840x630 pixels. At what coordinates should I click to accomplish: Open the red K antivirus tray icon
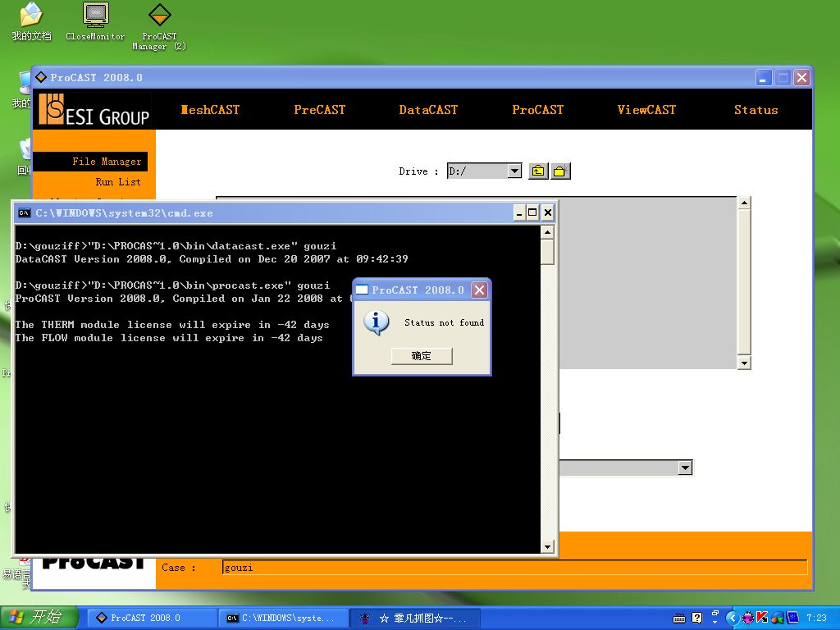[762, 618]
